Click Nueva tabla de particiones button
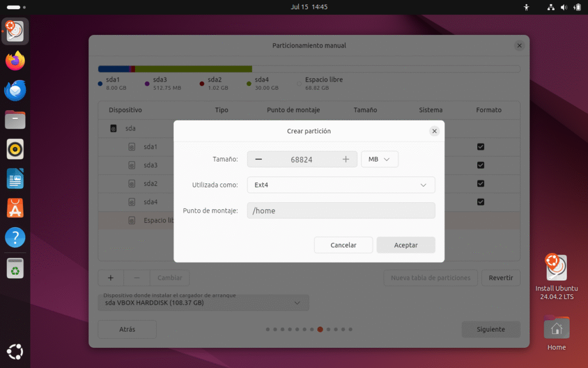Image resolution: width=588 pixels, height=368 pixels. tap(431, 278)
